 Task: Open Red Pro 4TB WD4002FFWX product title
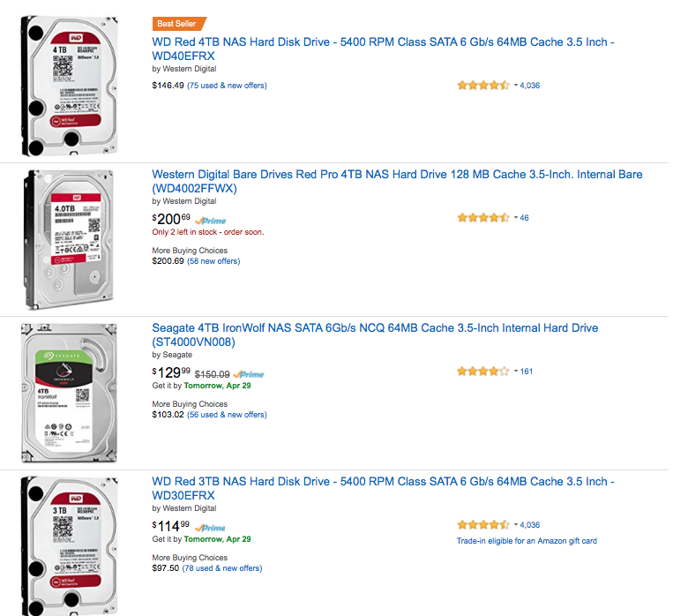397,181
